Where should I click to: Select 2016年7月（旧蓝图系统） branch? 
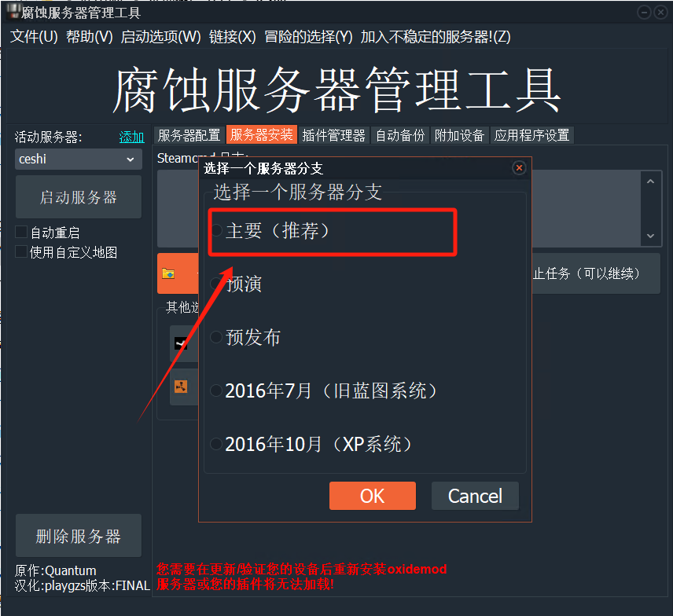click(x=216, y=390)
